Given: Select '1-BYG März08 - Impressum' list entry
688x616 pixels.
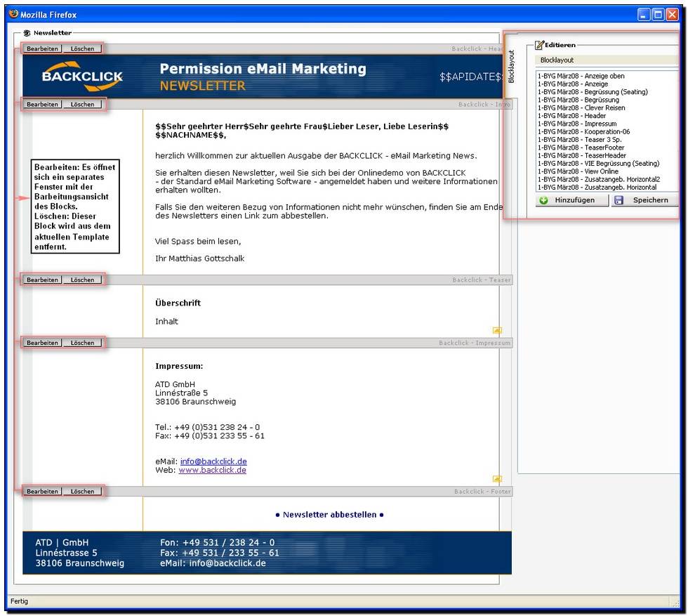Looking at the screenshot, I should pos(577,124).
